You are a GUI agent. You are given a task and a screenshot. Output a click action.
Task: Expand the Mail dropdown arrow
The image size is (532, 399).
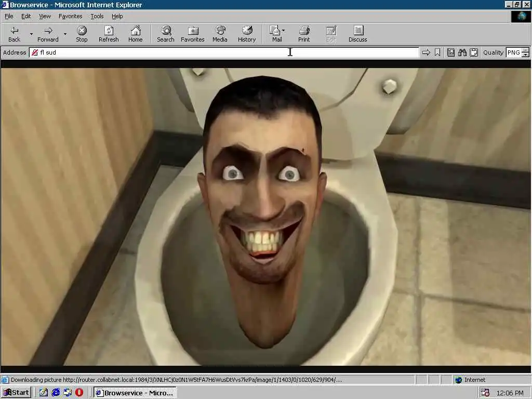point(284,31)
